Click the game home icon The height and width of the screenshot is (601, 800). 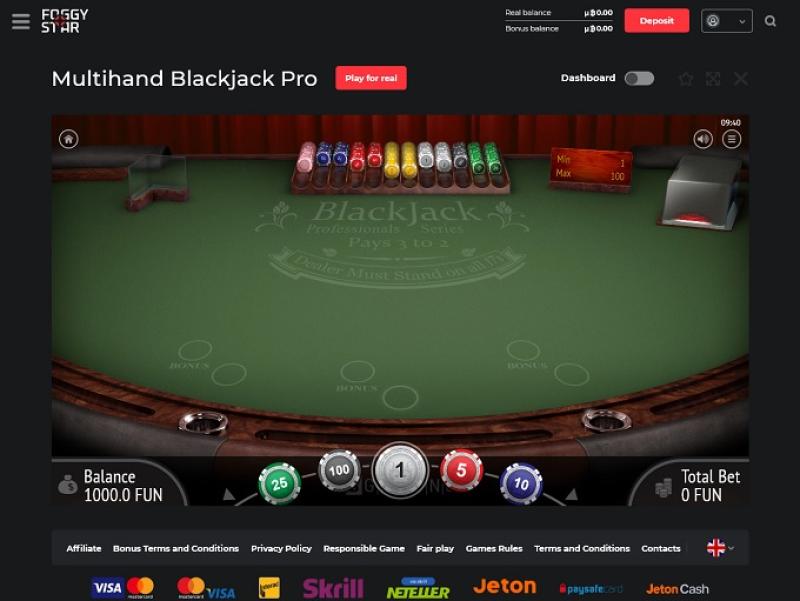point(68,139)
